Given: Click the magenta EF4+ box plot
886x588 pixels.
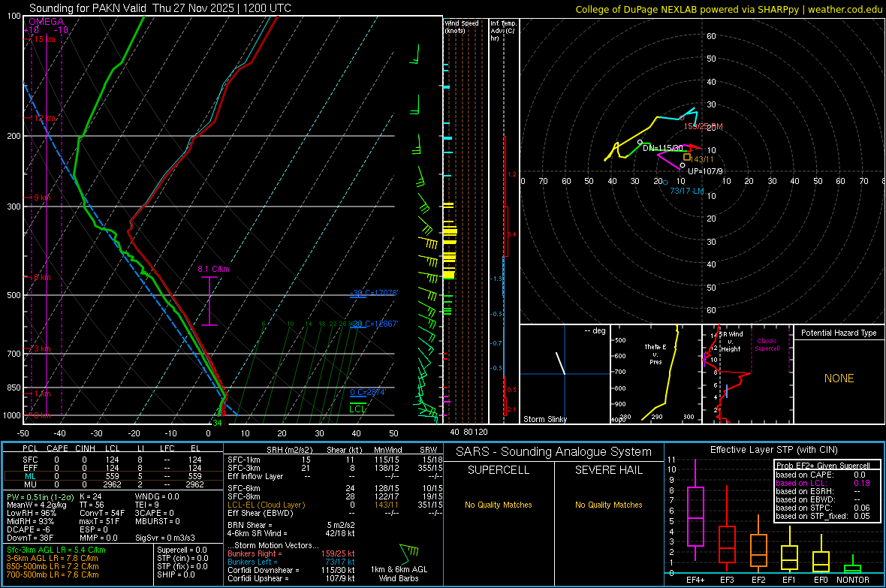Looking at the screenshot, I should pyautogui.click(x=695, y=510).
